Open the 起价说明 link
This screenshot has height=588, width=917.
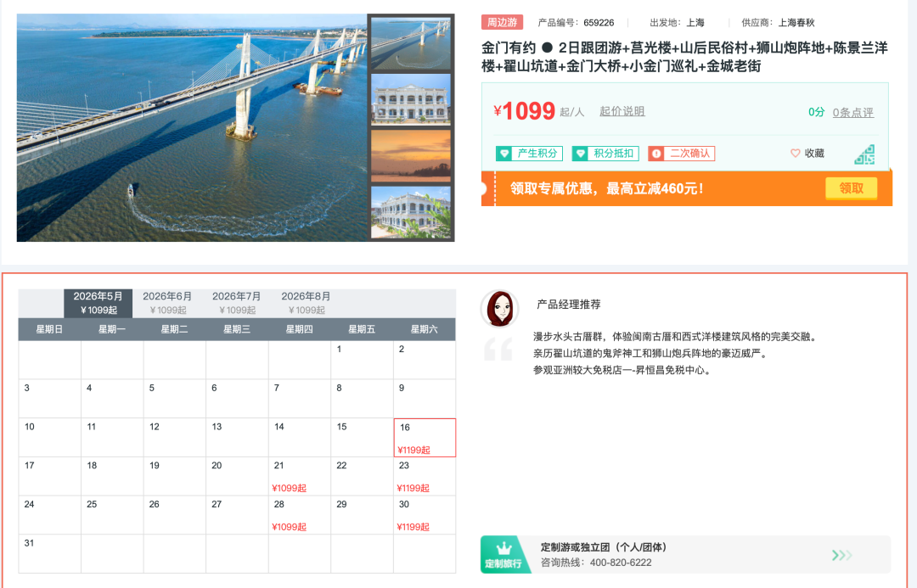pyautogui.click(x=622, y=111)
